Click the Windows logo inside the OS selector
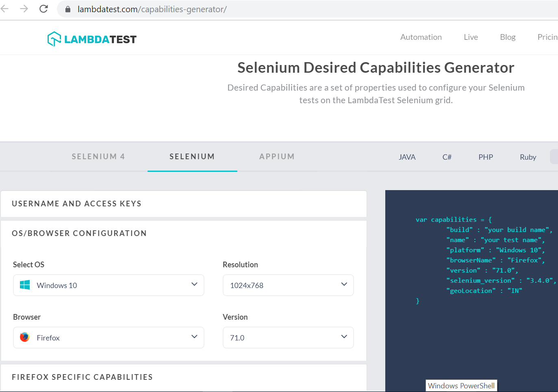558x392 pixels. pos(24,285)
